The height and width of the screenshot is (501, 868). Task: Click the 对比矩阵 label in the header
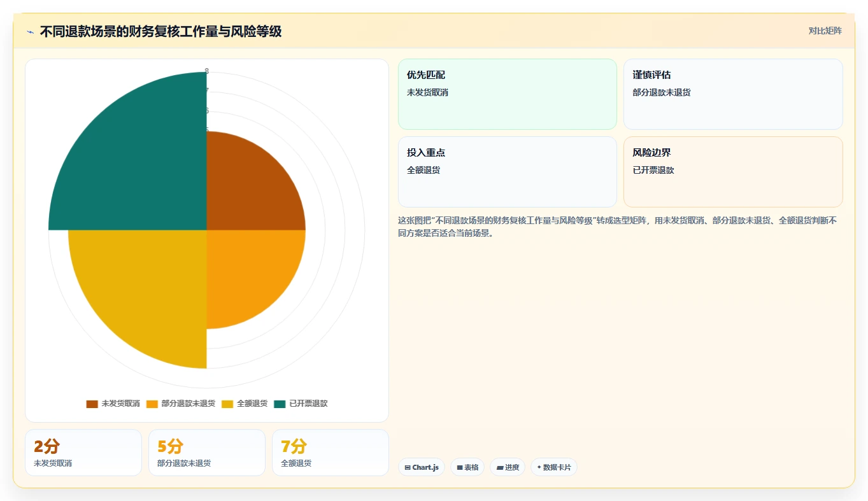coord(825,31)
